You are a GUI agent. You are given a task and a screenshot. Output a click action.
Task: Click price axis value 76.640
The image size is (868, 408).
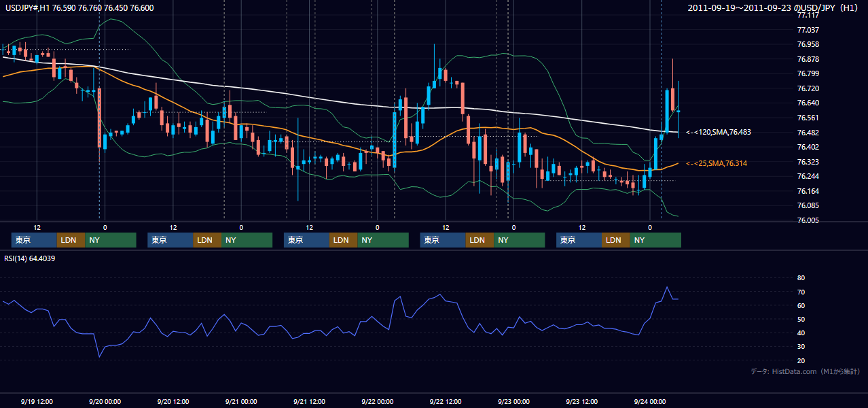[808, 103]
